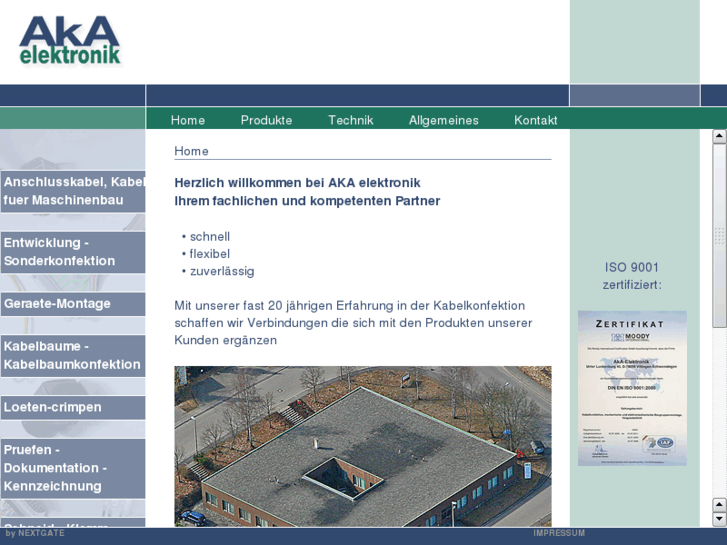727x545 pixels.
Task: Click the bottom-most scrollbar down arrow
Action: coord(719,519)
